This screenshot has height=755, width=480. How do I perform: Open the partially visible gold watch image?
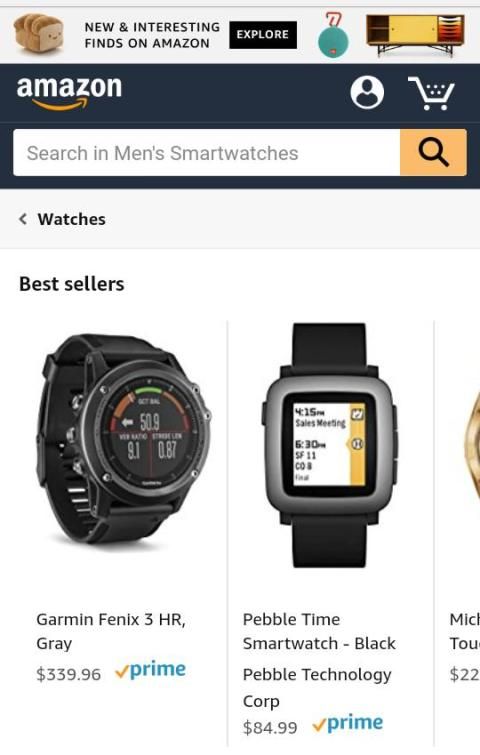coord(472,445)
